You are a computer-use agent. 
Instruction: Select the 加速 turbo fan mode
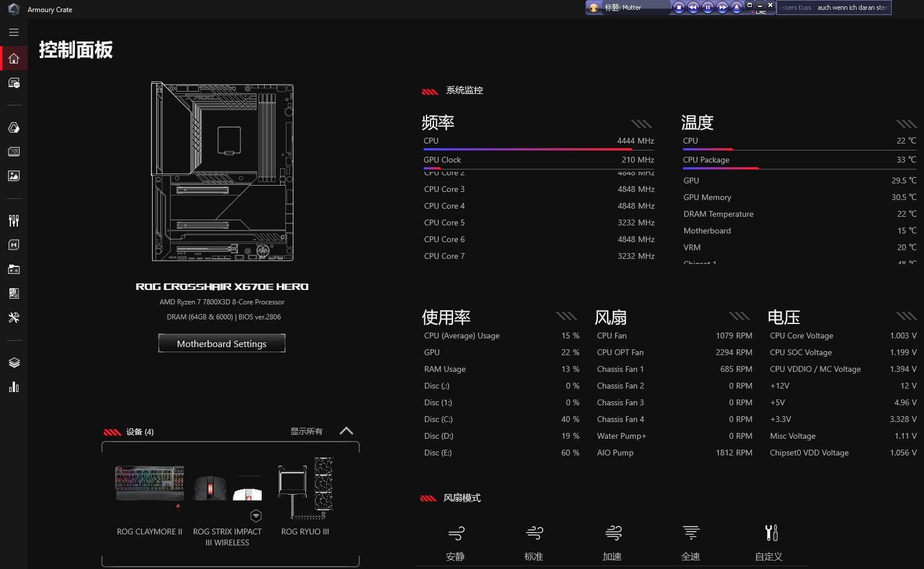tap(612, 544)
